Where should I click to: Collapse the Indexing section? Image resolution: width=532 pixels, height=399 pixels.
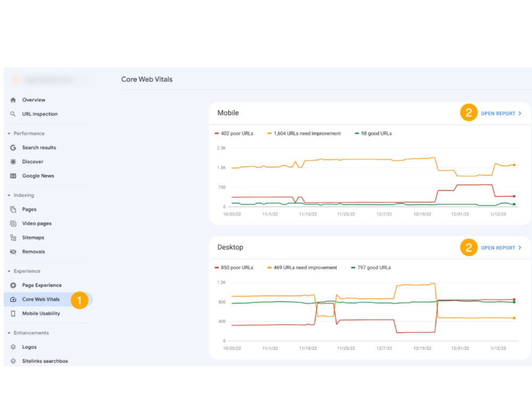pos(9,195)
